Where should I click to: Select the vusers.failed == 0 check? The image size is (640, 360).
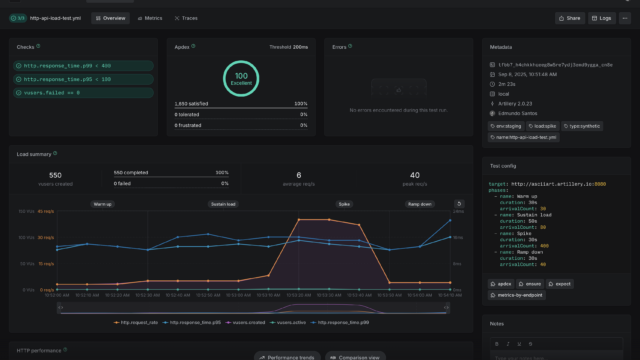(x=83, y=93)
